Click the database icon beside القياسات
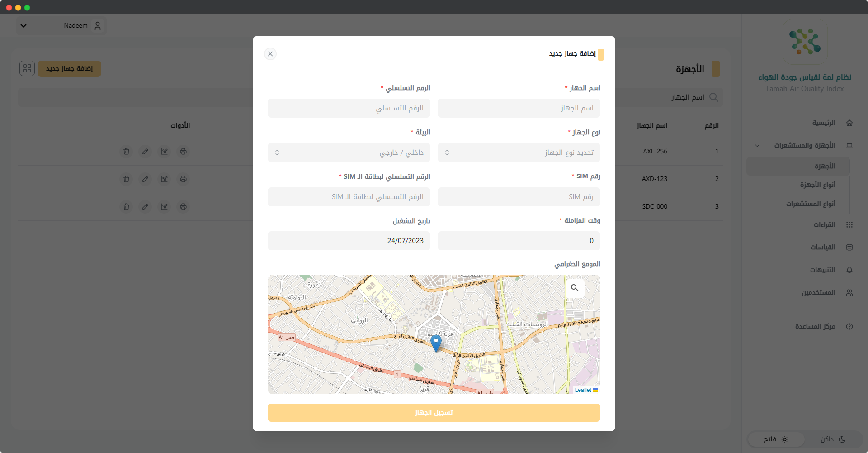Viewport: 868px width, 453px height. pyautogui.click(x=849, y=248)
